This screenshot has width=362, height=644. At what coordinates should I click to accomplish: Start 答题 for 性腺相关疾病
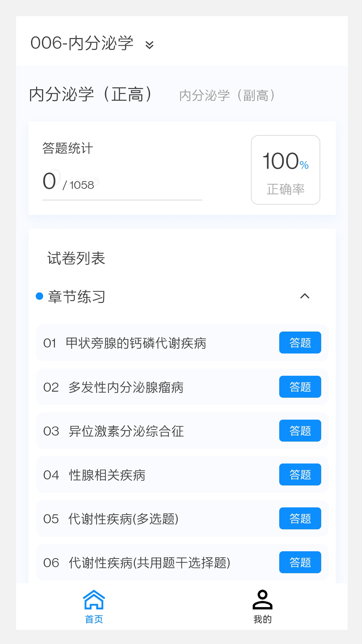coord(300,475)
